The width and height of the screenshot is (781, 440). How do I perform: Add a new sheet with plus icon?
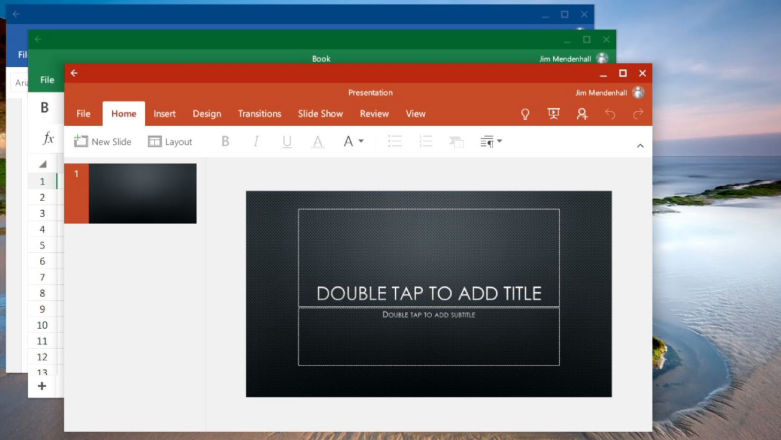[42, 386]
